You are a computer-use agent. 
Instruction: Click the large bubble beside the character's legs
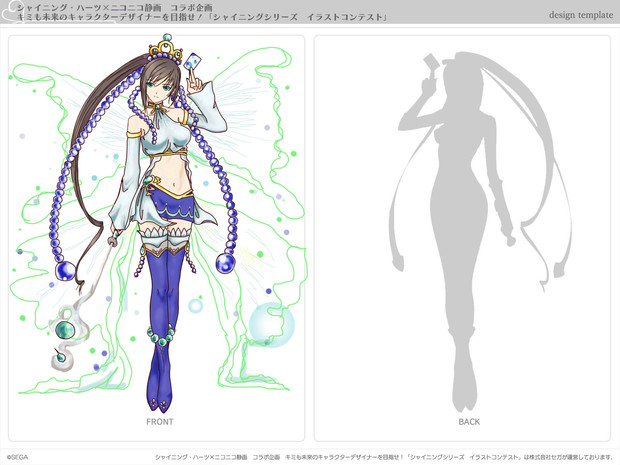tap(272, 324)
